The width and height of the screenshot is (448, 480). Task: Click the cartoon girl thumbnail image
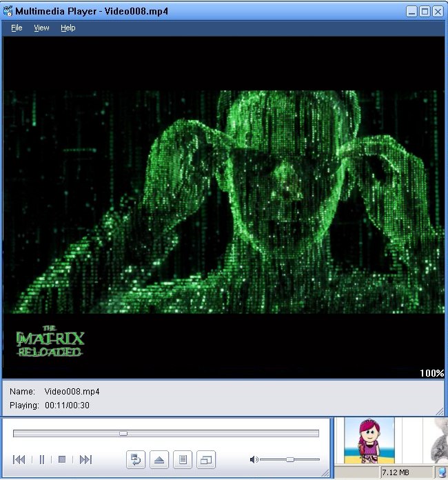click(x=369, y=440)
